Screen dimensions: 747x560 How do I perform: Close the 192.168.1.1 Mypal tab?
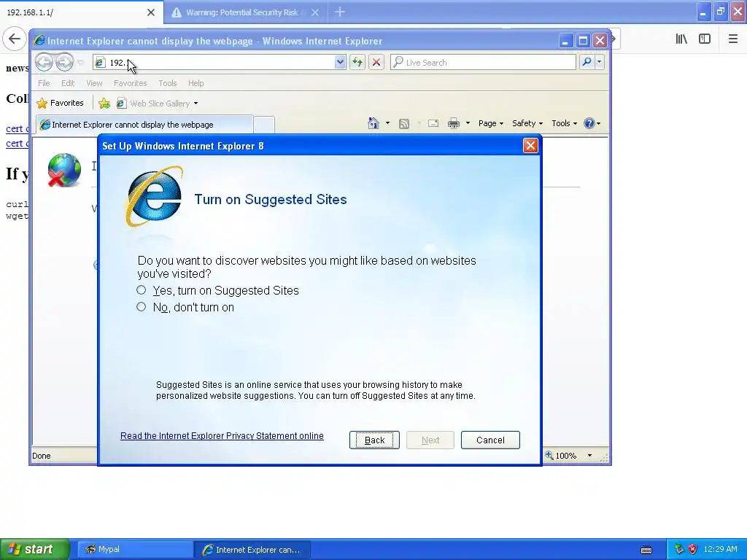[x=150, y=12]
